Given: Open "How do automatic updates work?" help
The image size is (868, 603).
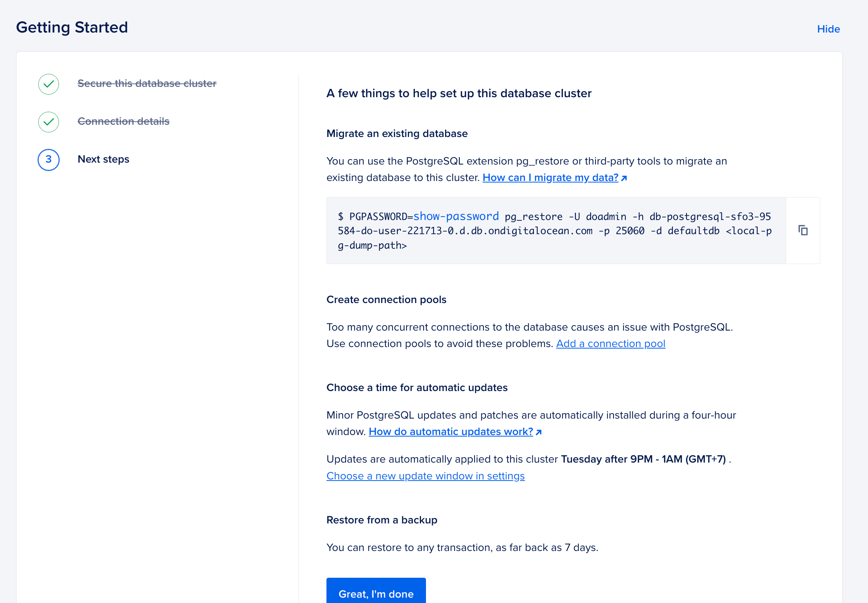Looking at the screenshot, I should pos(450,432).
